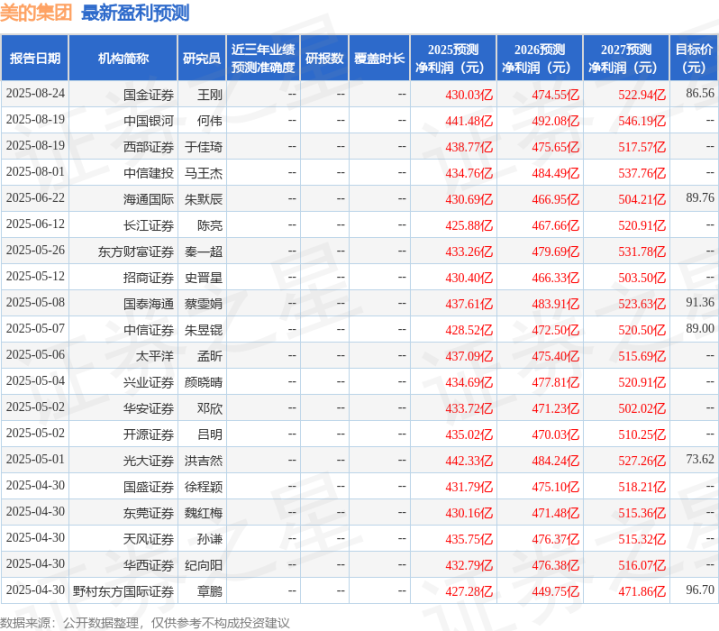
Task: Select the 国金证券 institution cell
Action: [x=148, y=95]
